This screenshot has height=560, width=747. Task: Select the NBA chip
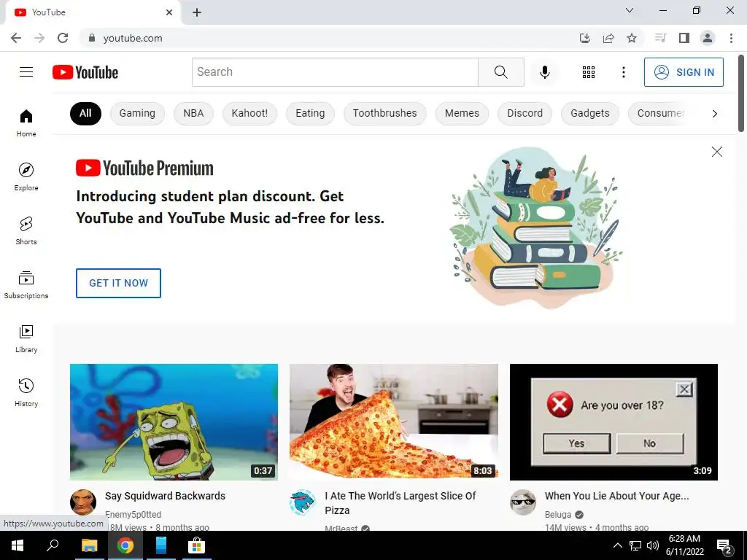(x=193, y=113)
